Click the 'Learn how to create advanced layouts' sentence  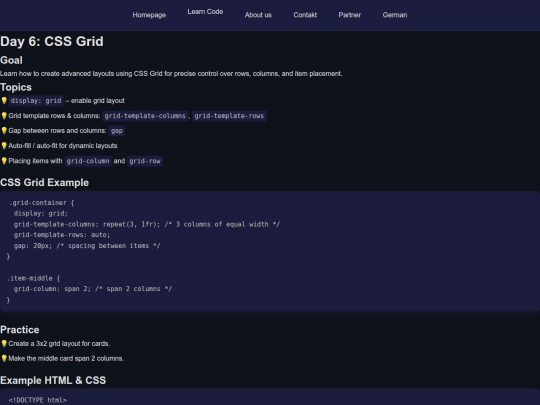[x=171, y=74]
